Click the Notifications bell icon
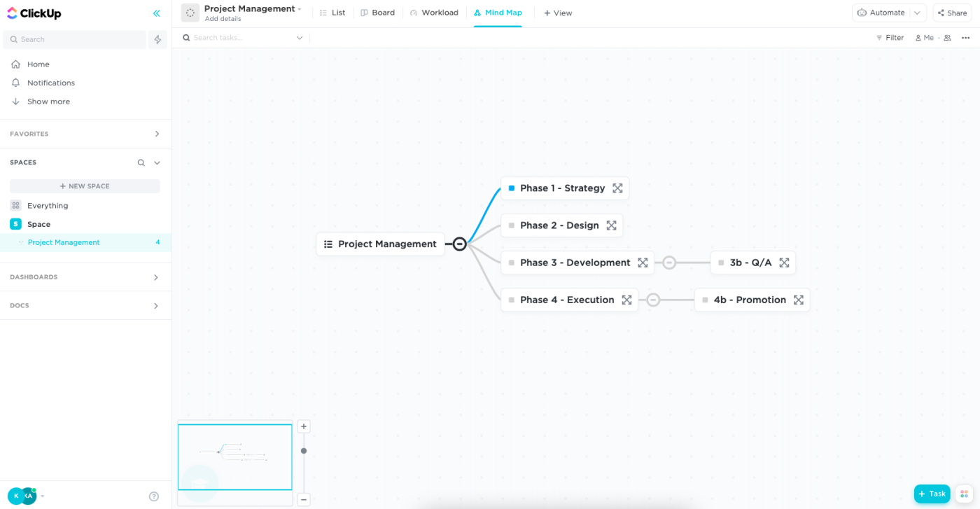The image size is (980, 509). (15, 83)
